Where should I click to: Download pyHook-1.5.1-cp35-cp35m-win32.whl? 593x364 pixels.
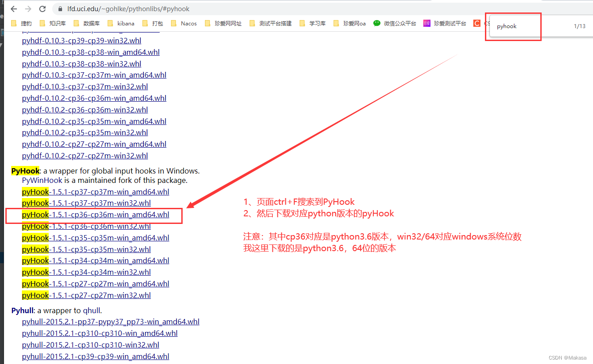(x=86, y=249)
